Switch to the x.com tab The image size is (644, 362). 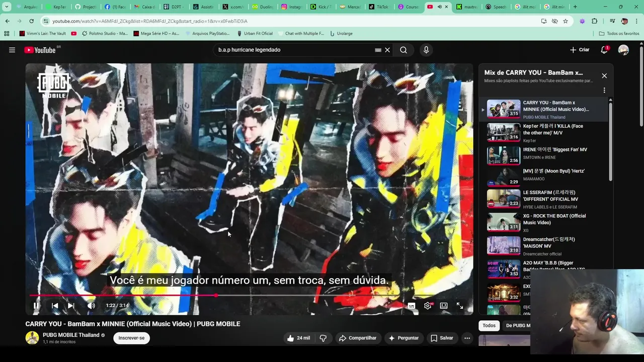[x=233, y=7]
